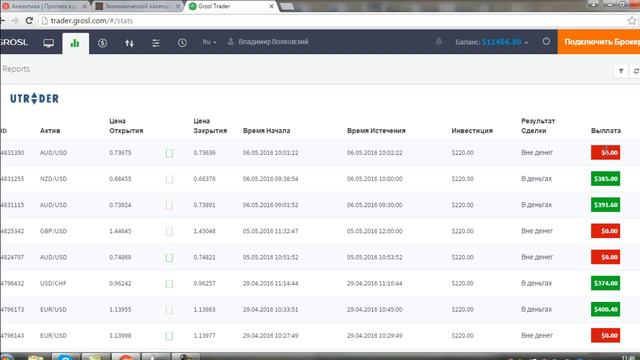Click the $391.60 payout badge
Screen dimensions: 640x360
coord(605,205)
